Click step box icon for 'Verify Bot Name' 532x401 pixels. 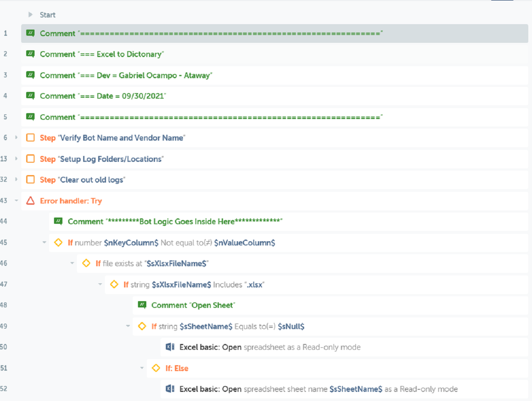(30, 138)
